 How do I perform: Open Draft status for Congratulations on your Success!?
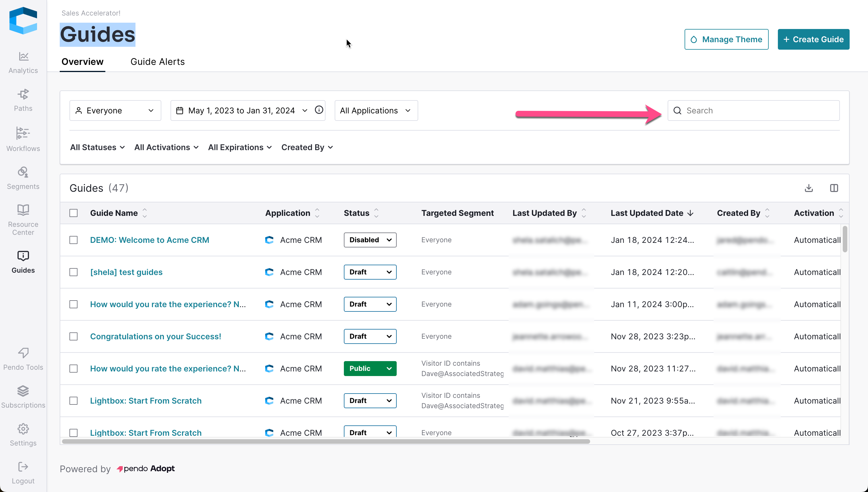tap(370, 336)
